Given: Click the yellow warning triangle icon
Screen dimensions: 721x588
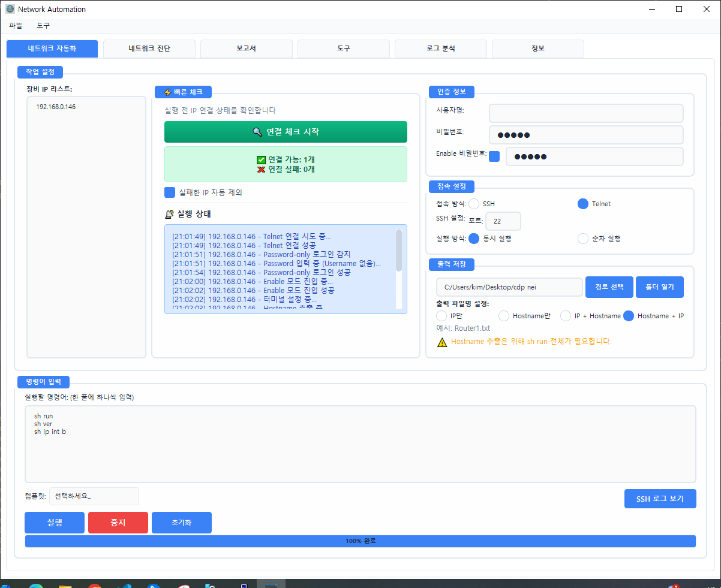Looking at the screenshot, I should tap(442, 342).
